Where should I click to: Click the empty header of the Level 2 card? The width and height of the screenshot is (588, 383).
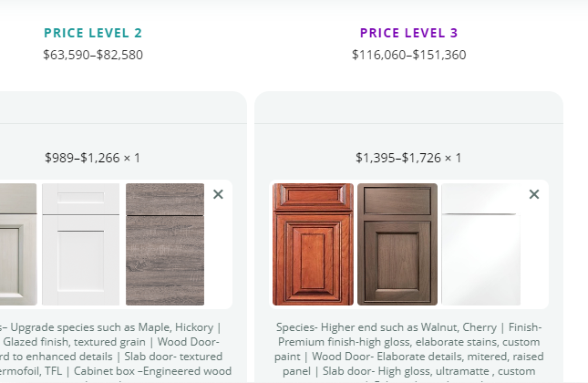pos(123,108)
